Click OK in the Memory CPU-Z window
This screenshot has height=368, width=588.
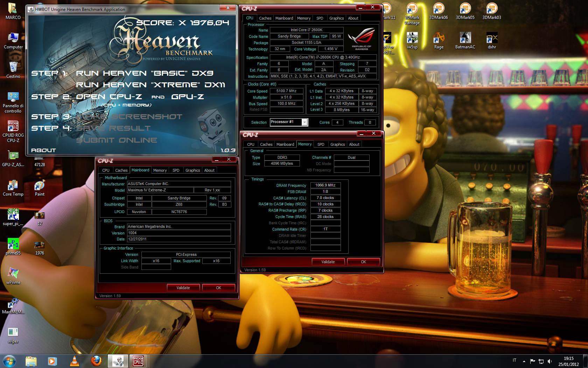point(363,262)
